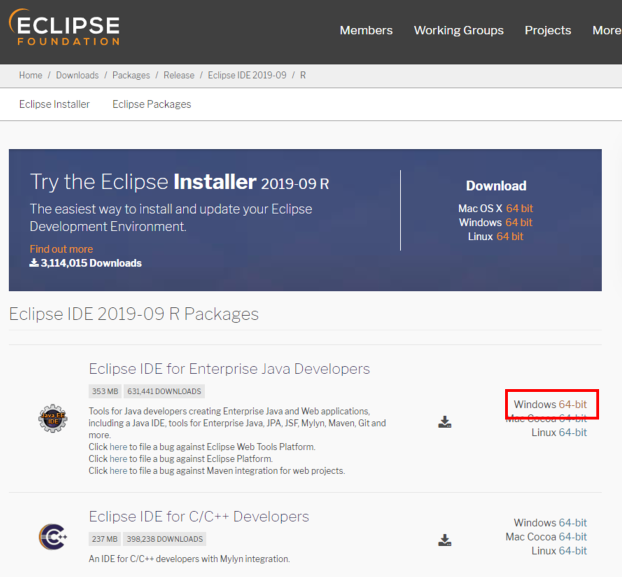Switch to the Eclipse Installer tab
The height and width of the screenshot is (577, 622).
tap(54, 104)
